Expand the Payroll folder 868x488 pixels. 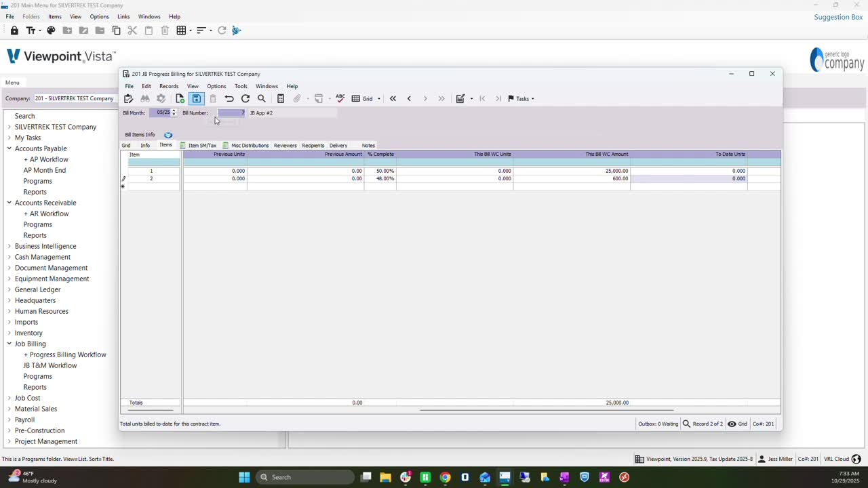click(9, 420)
